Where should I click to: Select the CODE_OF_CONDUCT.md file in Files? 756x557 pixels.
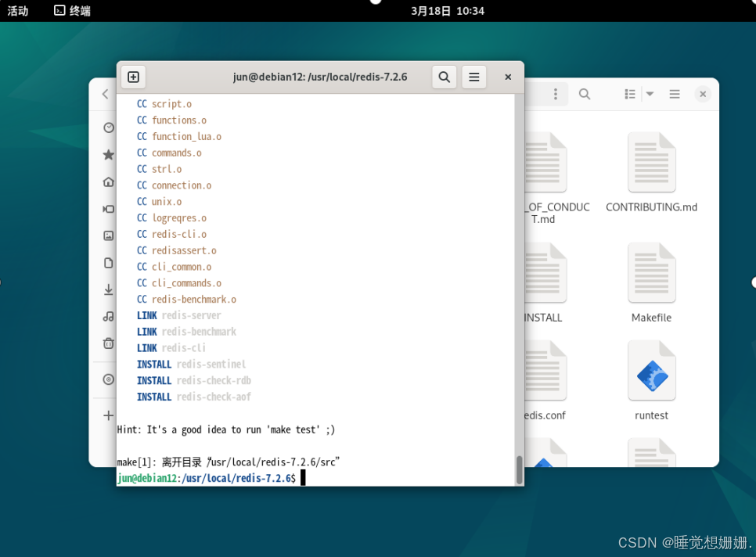(x=557, y=178)
